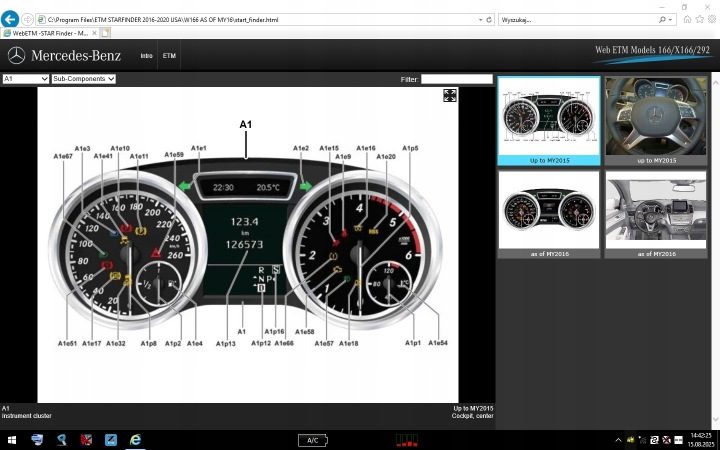This screenshot has height=450, width=720.
Task: Click the A1e10 component label
Action: coord(120,148)
